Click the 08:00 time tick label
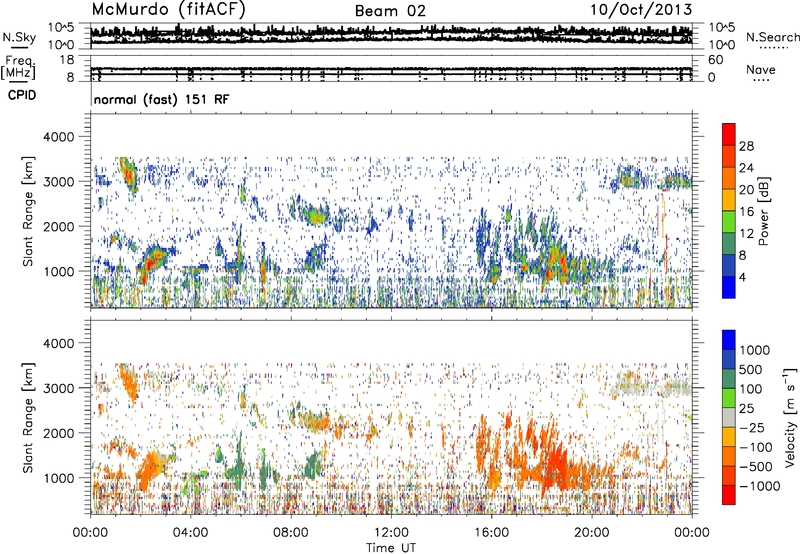Viewport: 800px width, 554px height. [291, 533]
